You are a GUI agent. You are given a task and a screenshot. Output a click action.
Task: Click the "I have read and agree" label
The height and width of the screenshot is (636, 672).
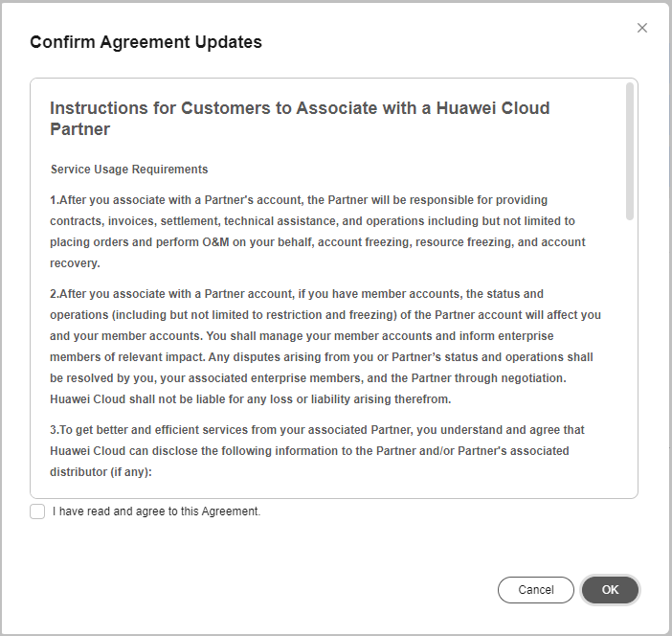[x=156, y=511]
